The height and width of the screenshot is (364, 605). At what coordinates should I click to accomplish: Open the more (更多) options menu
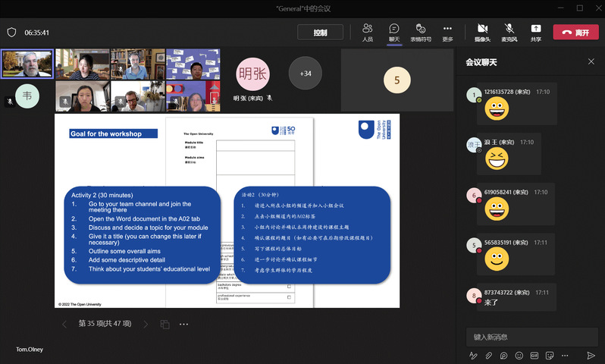[447, 31]
